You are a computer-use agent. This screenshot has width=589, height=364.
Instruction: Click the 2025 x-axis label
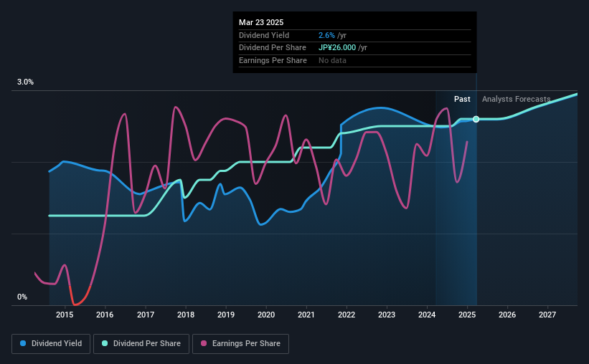click(467, 315)
